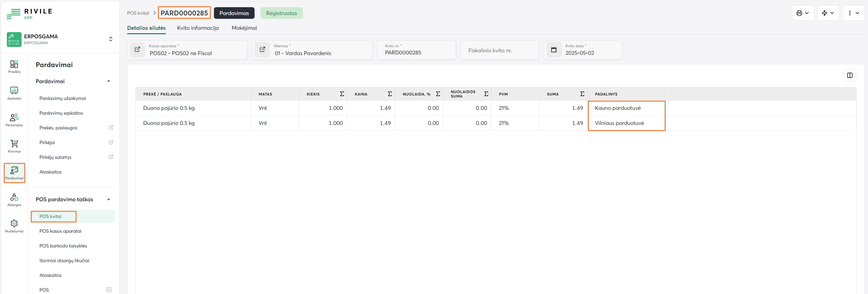Click the Kvito data calendar icon
Viewport: 868px width, 294px height.
(x=554, y=50)
